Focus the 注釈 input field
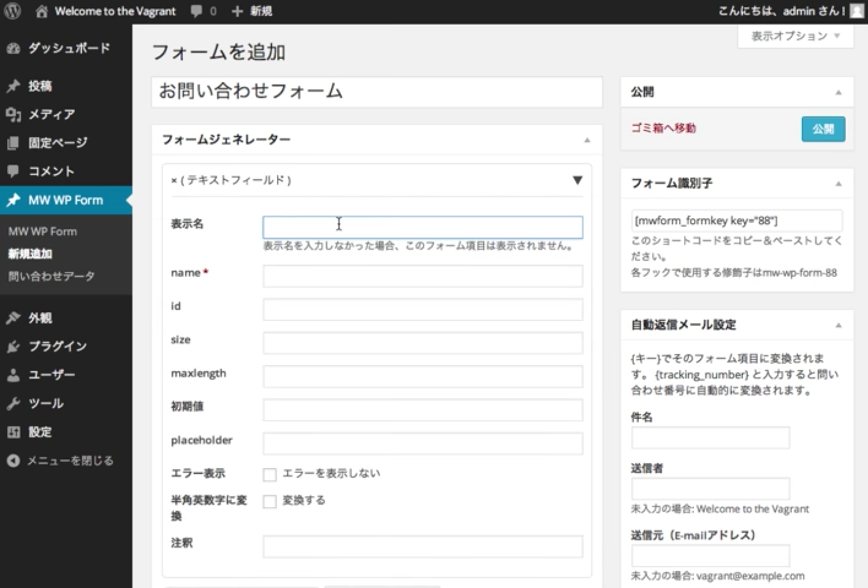Image resolution: width=868 pixels, height=588 pixels. (423, 546)
